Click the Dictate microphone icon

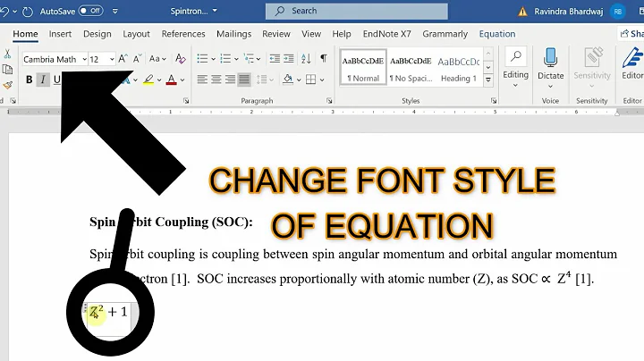tap(550, 57)
